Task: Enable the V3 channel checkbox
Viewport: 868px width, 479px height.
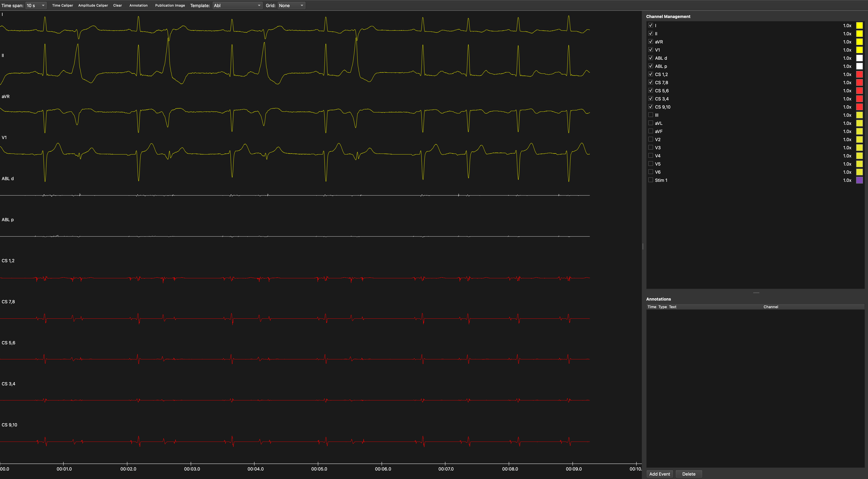Action: (x=651, y=147)
